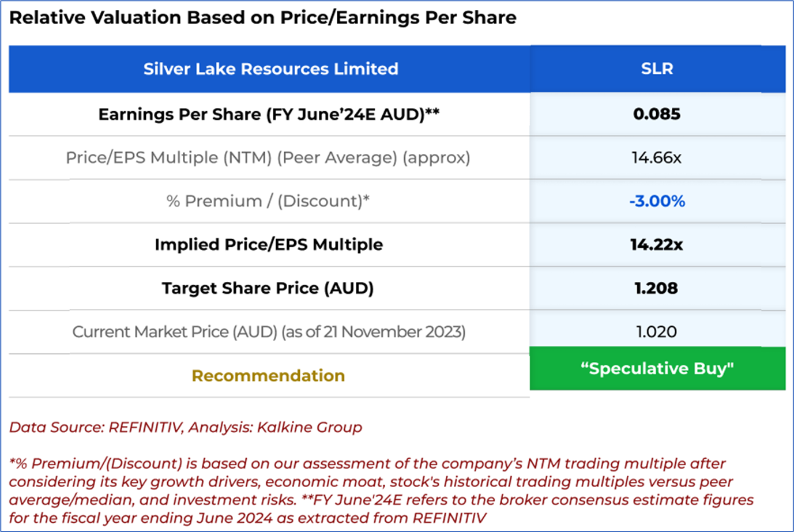The image size is (794, 532).
Task: Select the Silver Lake Resources Limited header
Action: 270,69
